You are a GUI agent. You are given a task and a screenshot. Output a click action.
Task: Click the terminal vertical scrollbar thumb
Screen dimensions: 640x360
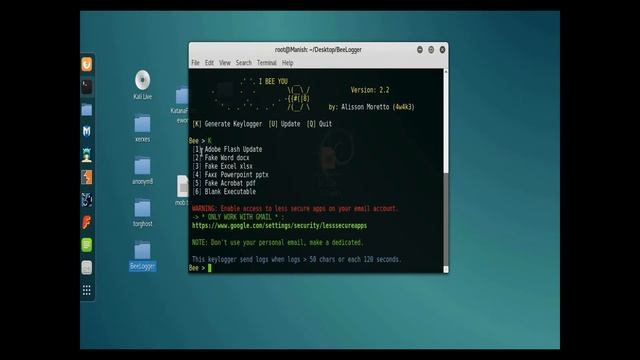click(446, 219)
